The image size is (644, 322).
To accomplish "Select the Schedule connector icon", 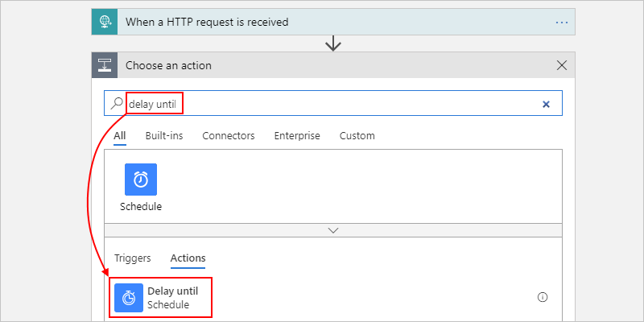I will (141, 180).
